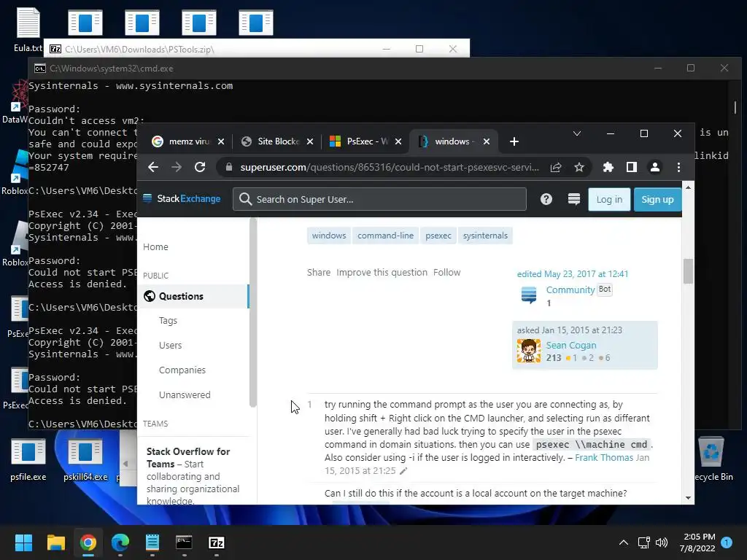Reload the Super User page

pos(200,167)
